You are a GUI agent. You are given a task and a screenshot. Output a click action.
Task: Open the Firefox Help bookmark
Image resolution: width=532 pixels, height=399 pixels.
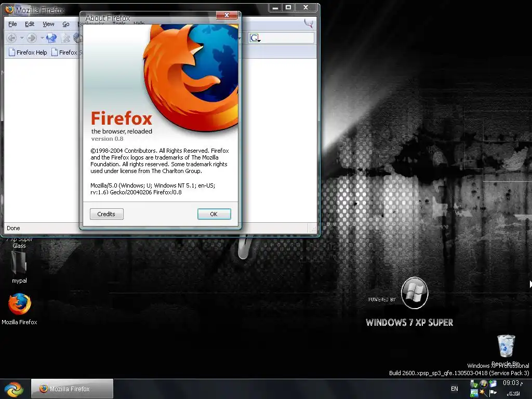coord(28,52)
